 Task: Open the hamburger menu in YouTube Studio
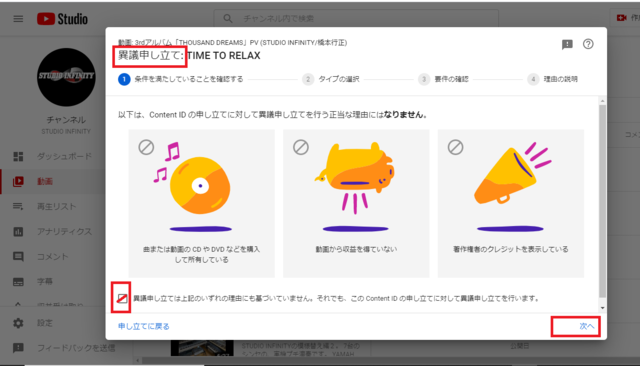pos(18,19)
